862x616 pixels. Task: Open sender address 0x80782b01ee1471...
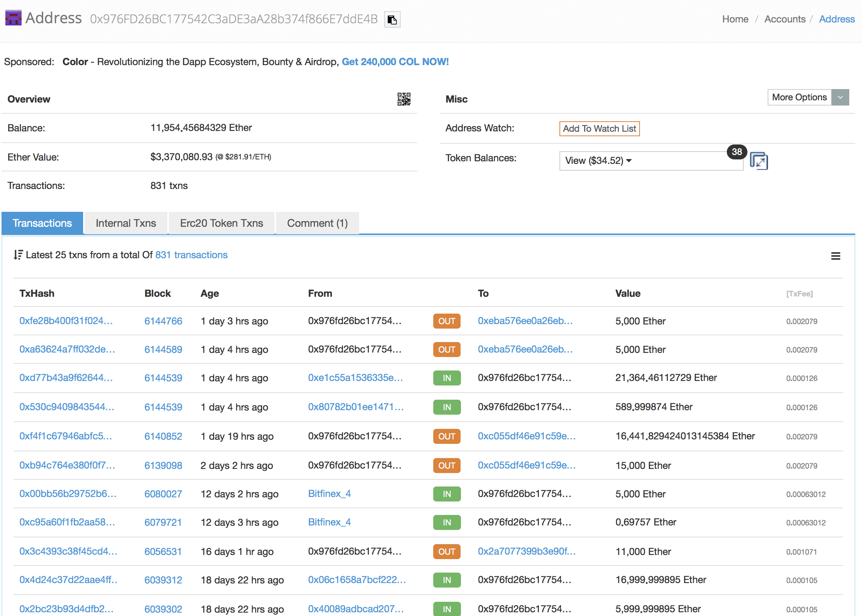tap(356, 407)
